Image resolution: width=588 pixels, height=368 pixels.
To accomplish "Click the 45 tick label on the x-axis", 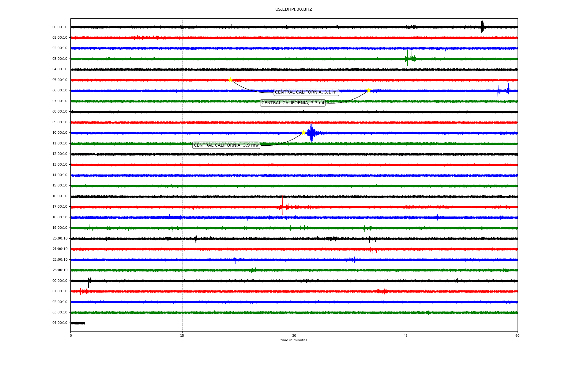I will click(x=405, y=335).
